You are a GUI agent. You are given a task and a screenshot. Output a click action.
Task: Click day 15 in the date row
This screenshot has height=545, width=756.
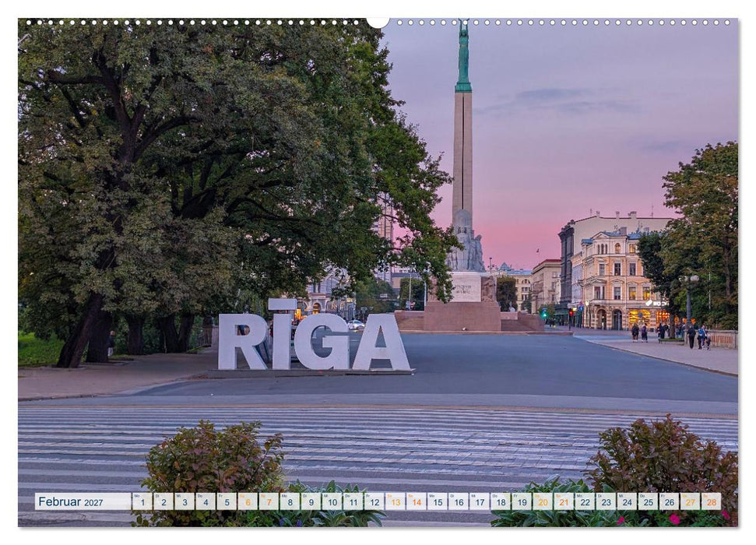pyautogui.click(x=438, y=501)
